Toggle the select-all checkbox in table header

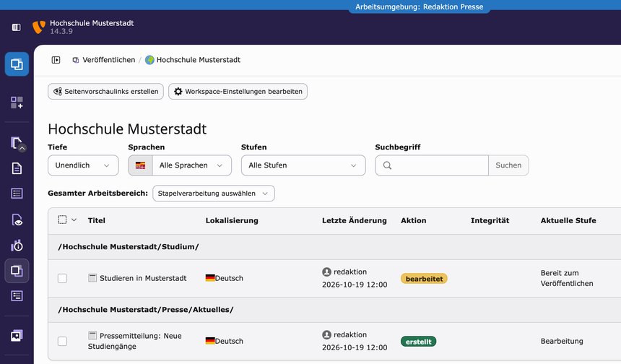click(x=62, y=220)
